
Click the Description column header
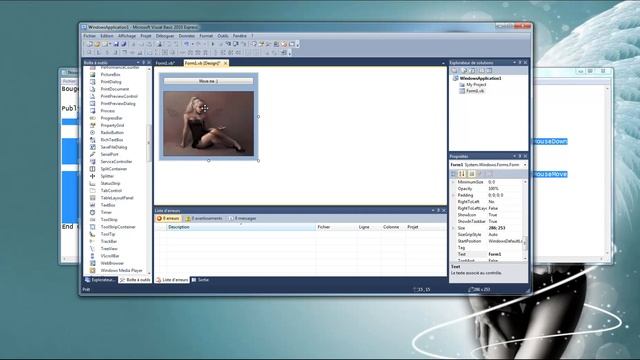(241, 227)
